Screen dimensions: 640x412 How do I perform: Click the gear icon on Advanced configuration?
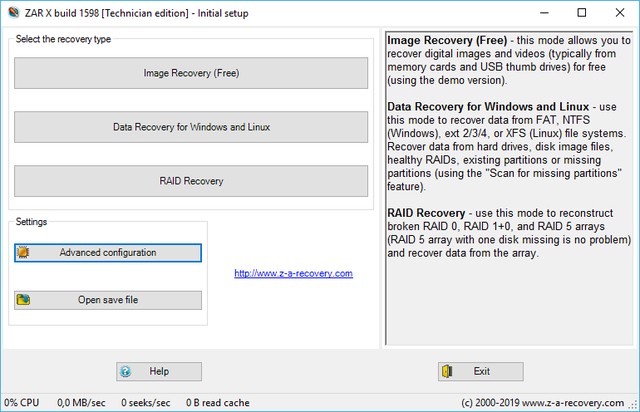click(x=24, y=253)
